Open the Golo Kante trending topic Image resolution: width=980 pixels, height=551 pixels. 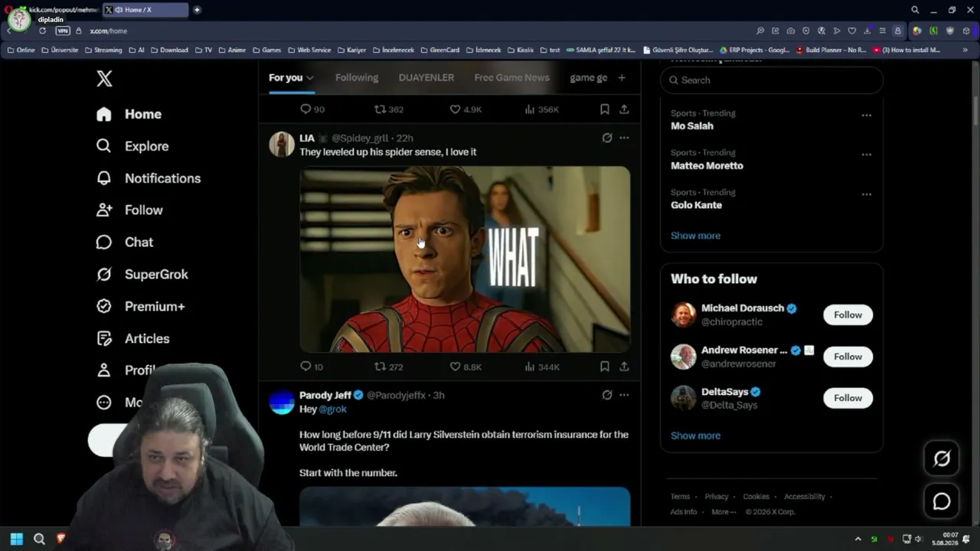coord(696,205)
